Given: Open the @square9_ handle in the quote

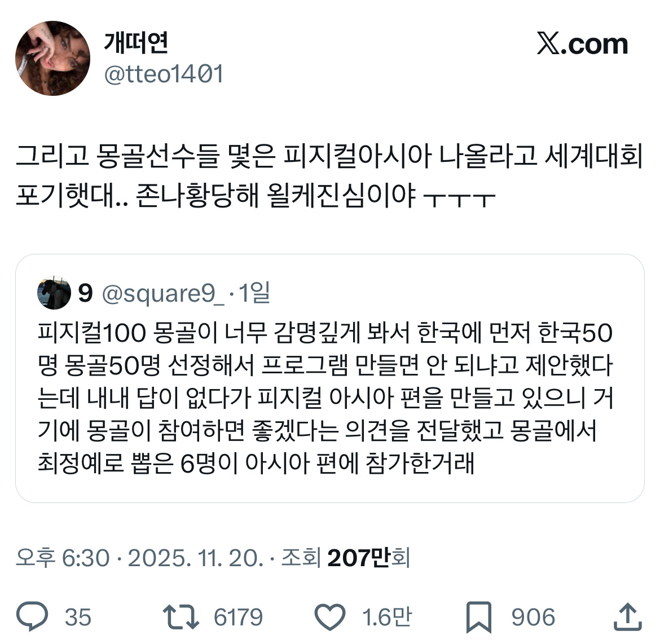Looking at the screenshot, I should [163, 293].
